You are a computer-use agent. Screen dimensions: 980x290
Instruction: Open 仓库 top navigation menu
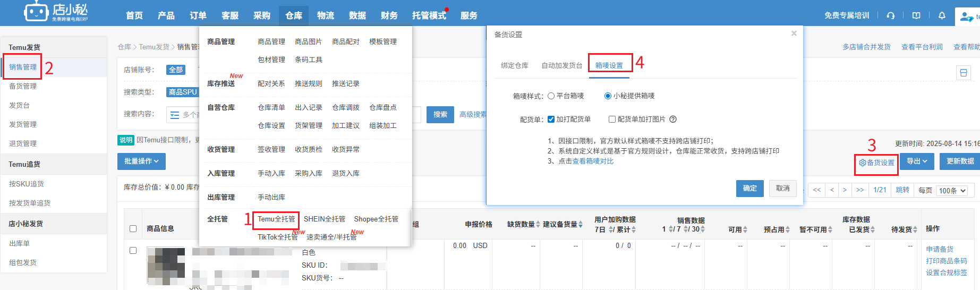[x=294, y=15]
